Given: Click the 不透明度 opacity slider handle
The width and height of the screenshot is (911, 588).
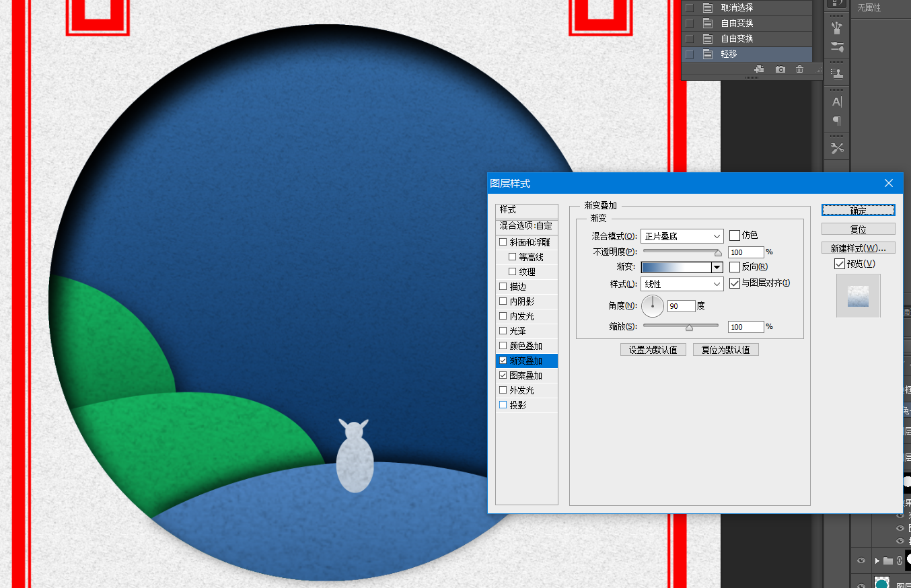Looking at the screenshot, I should coord(718,253).
